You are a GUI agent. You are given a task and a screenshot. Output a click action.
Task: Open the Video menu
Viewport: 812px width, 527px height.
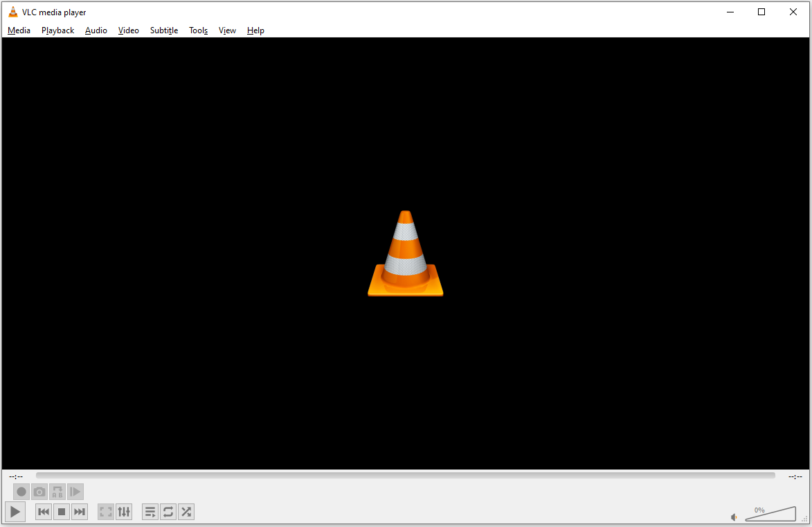point(129,30)
